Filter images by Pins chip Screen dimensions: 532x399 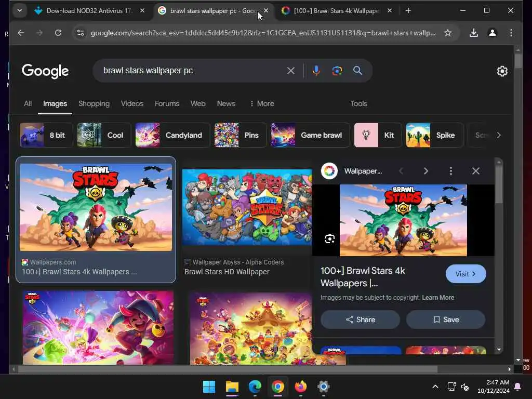(x=240, y=135)
